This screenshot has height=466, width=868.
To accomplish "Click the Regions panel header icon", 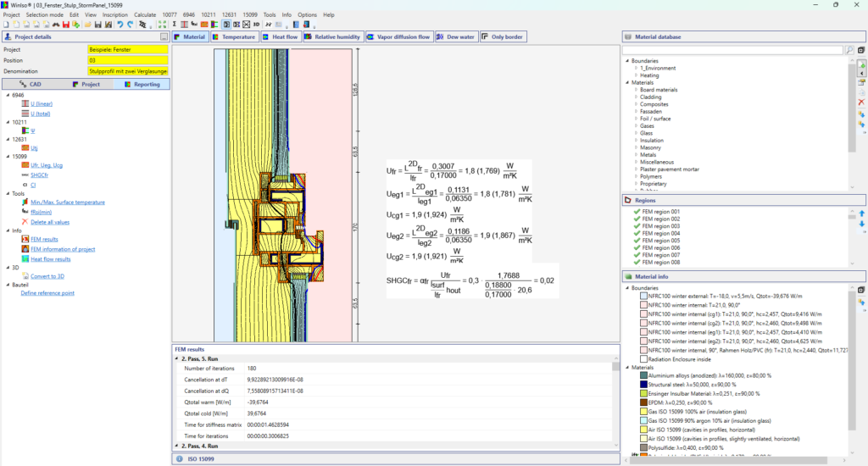I will 628,200.
